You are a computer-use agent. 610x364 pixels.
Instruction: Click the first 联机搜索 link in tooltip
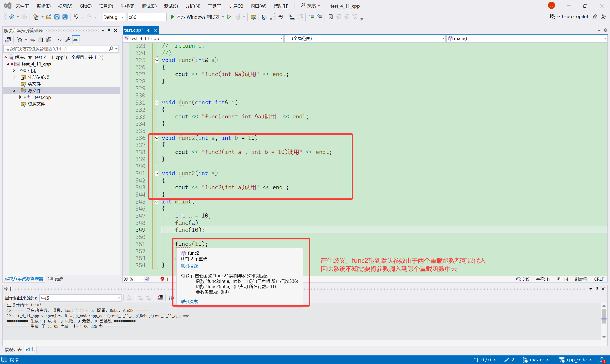[189, 266]
